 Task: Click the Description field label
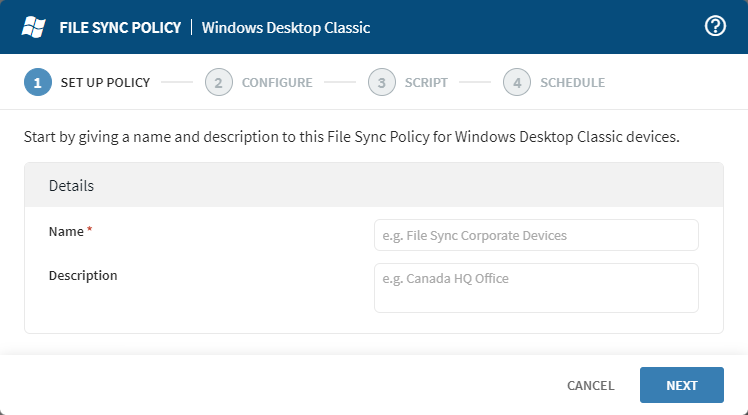(x=83, y=275)
